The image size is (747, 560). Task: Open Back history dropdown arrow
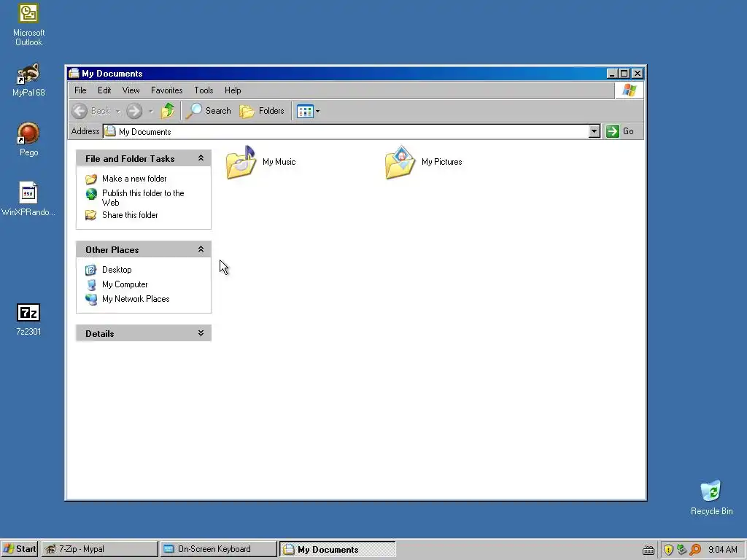click(117, 112)
